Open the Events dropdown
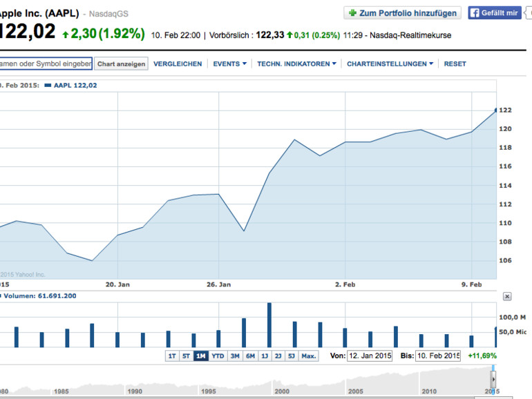 (229, 64)
